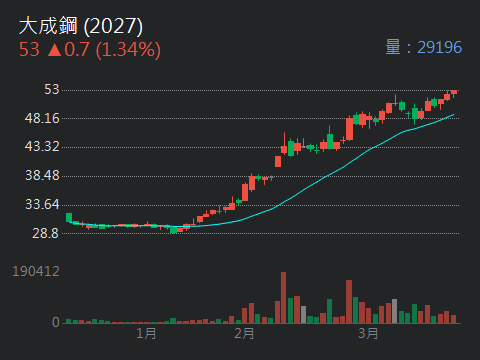The width and height of the screenshot is (480, 360).
Task: Click the 0 volume axis label
Action: click(x=56, y=322)
